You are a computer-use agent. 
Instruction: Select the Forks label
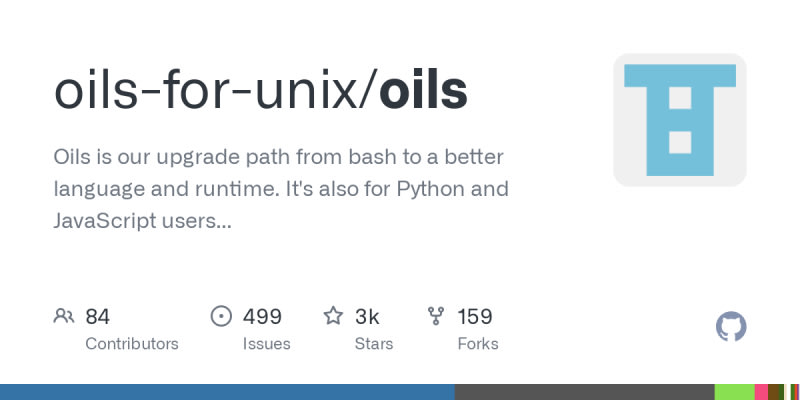pos(477,344)
